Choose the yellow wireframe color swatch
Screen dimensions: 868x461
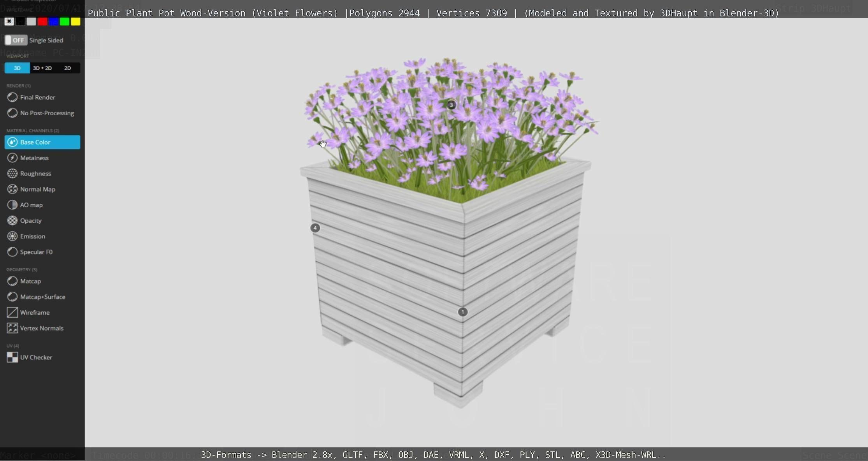tap(76, 21)
